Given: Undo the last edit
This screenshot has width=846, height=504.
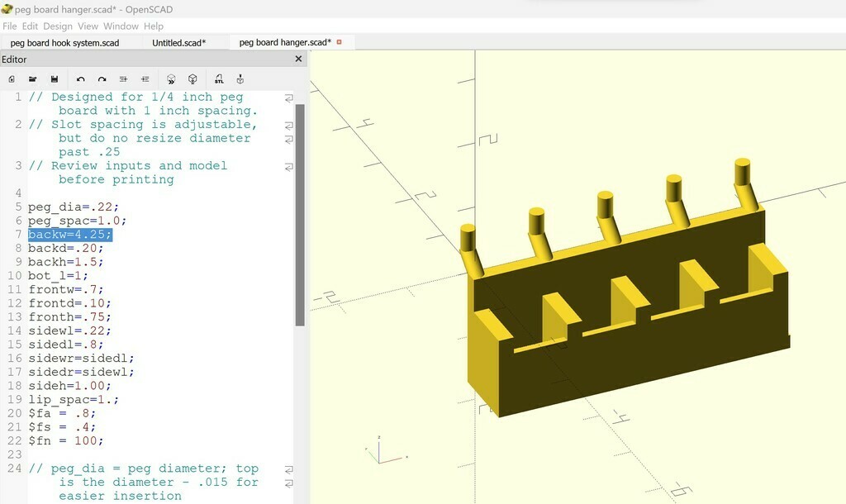Looking at the screenshot, I should click(x=80, y=79).
